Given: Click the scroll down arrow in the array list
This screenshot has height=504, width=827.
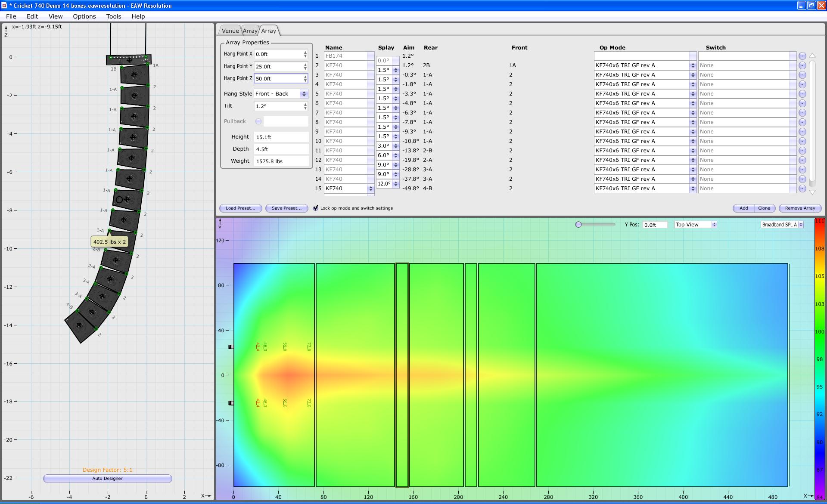Looking at the screenshot, I should (812, 192).
